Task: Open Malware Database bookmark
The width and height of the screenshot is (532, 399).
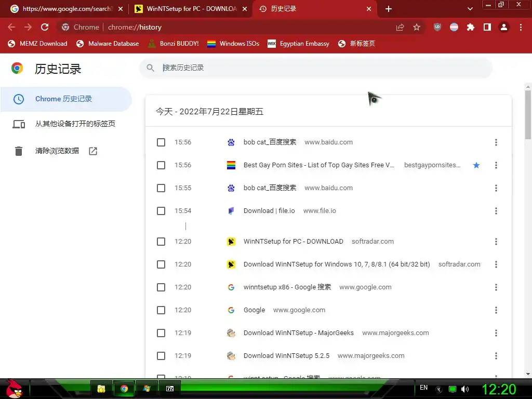Action: click(x=108, y=44)
